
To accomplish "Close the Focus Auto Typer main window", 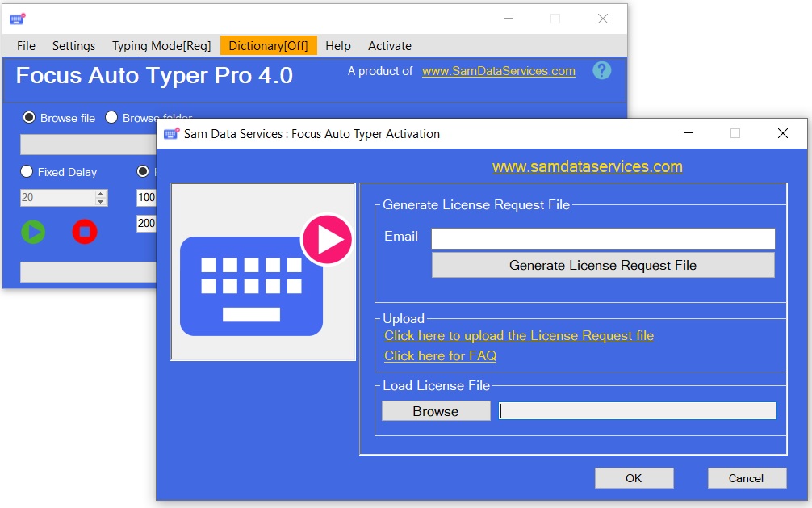I will pos(603,19).
